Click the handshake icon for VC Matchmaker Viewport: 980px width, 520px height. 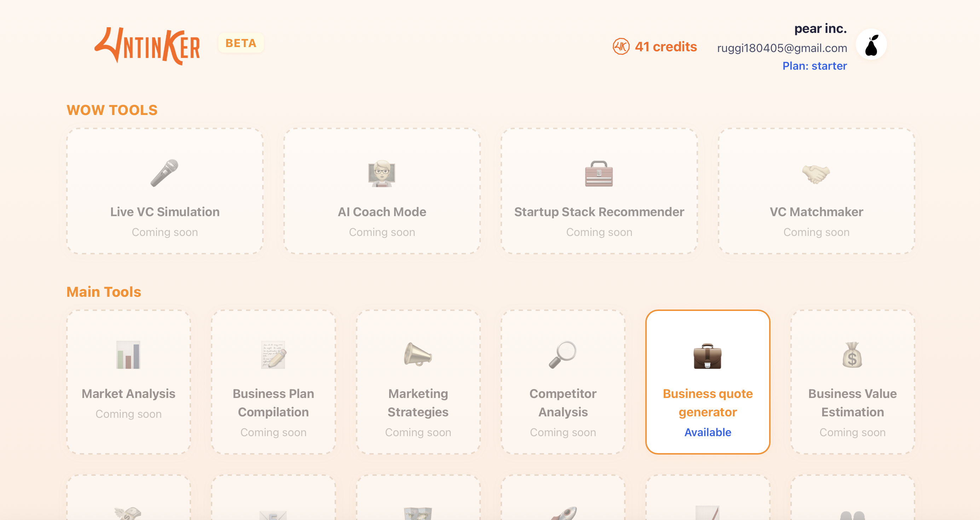point(816,174)
